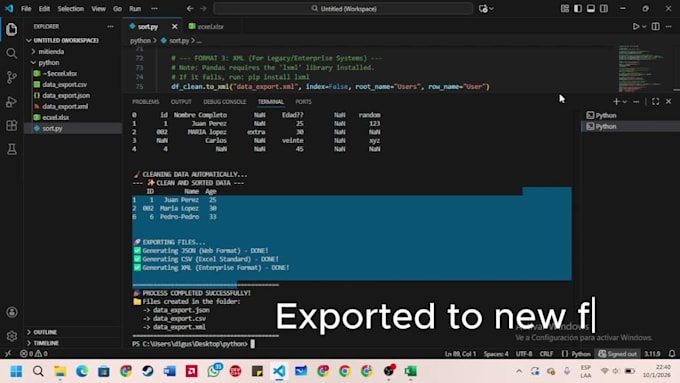Click the UTF-8 encoding status item

coord(524,354)
